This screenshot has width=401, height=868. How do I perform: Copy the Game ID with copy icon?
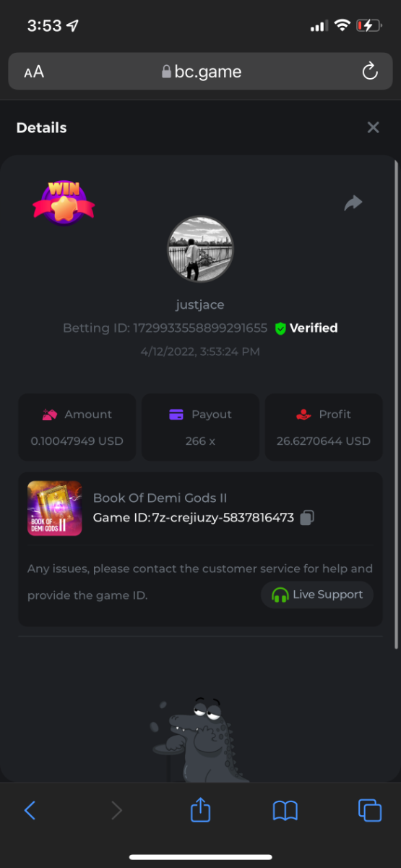[307, 517]
